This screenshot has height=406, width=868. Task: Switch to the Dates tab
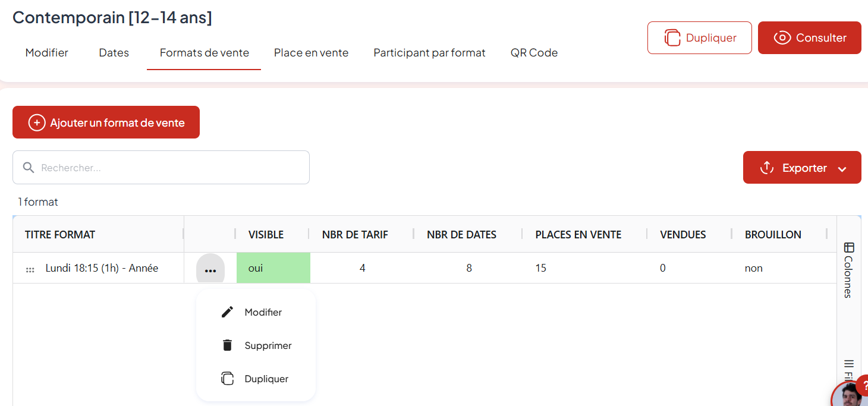point(114,53)
